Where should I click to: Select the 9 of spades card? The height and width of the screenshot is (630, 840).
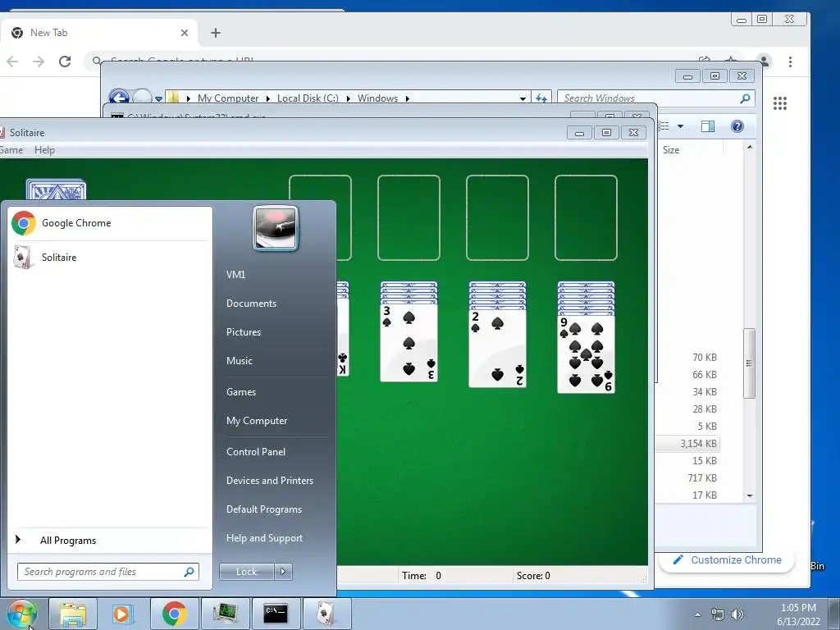[586, 354]
